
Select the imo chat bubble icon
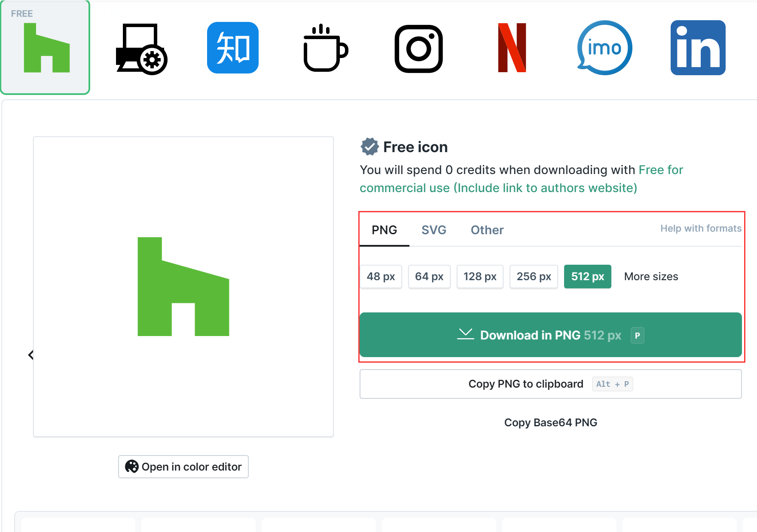(x=604, y=48)
